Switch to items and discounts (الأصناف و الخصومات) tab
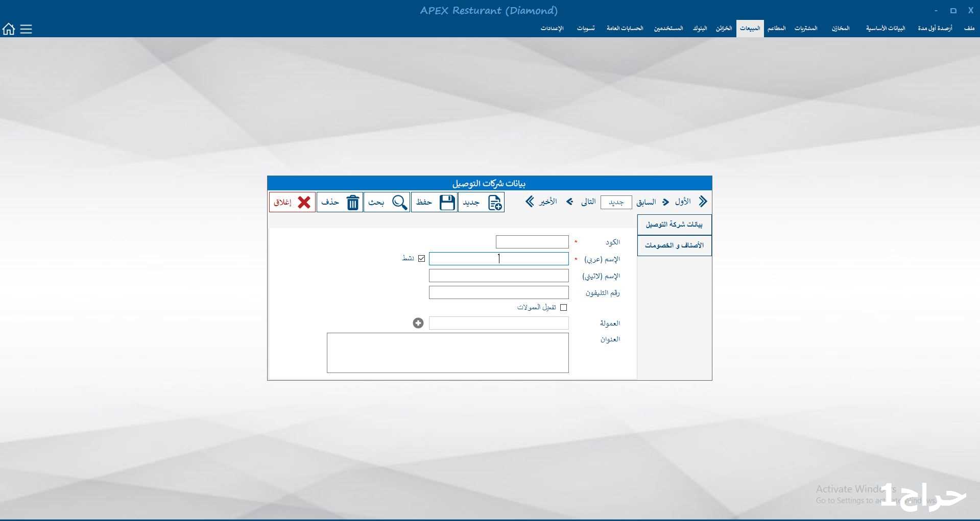Screen dimensions: 980x521 674,245
